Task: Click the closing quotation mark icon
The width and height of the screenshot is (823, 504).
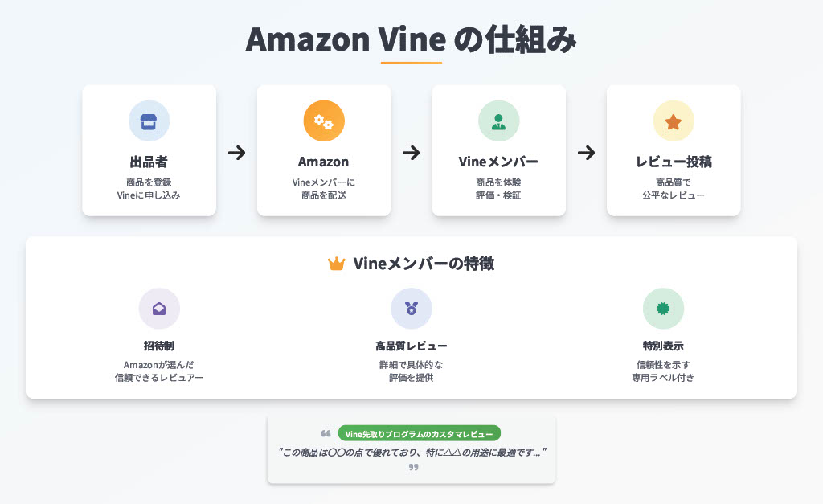Action: click(414, 467)
